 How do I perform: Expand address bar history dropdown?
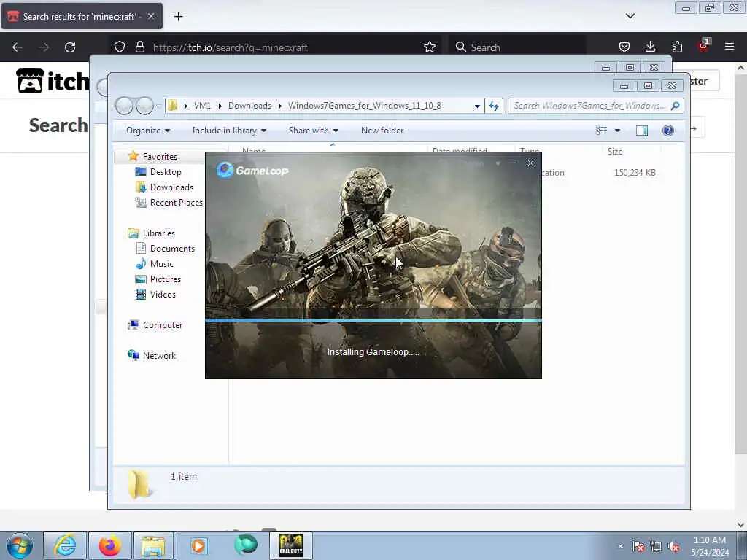pos(477,106)
